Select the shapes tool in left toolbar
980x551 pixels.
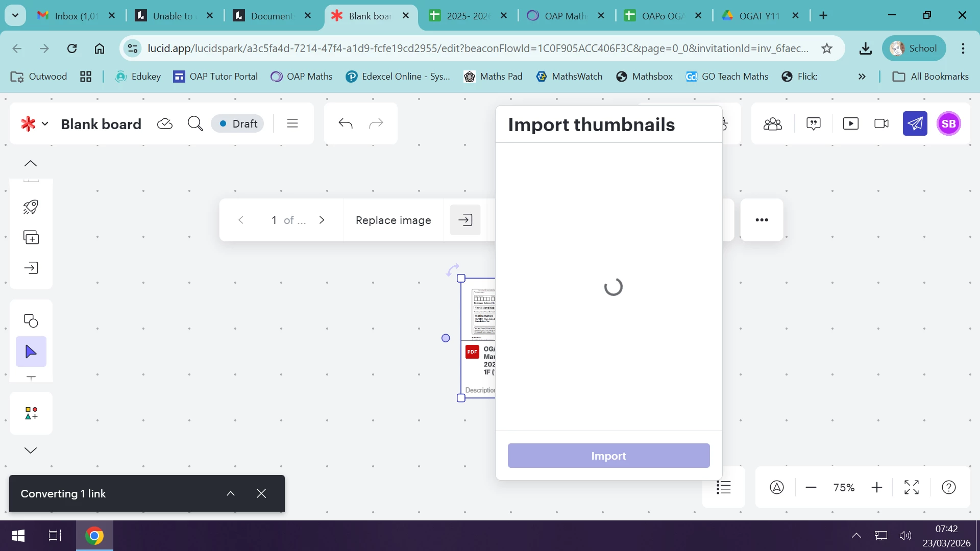31,320
